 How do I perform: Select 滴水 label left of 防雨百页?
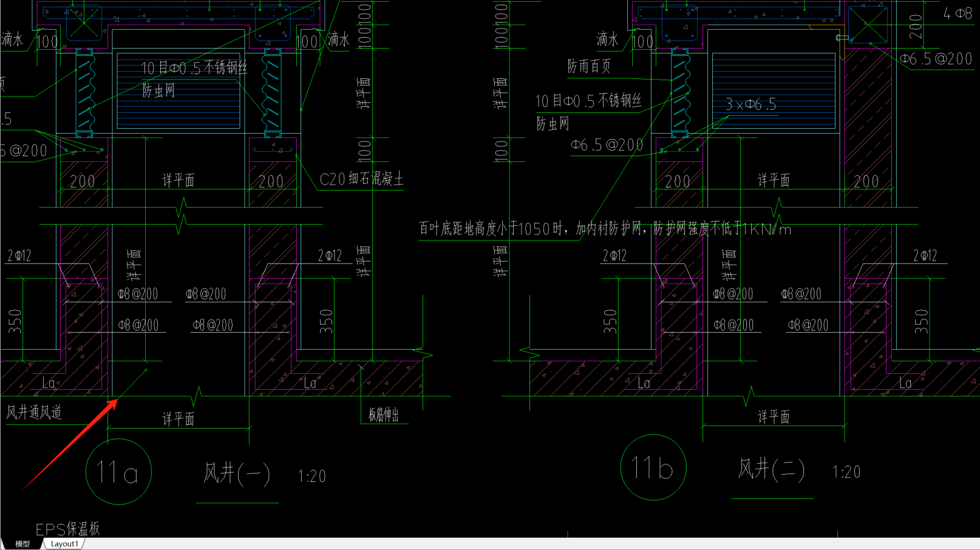click(x=607, y=40)
